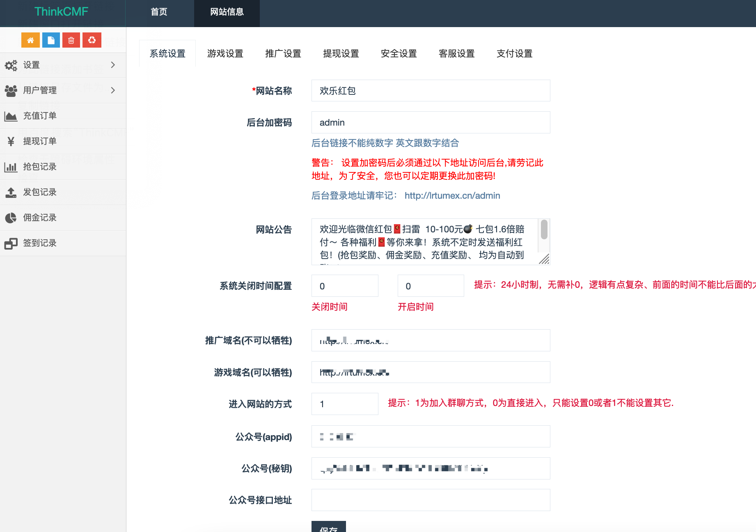Switch to the 首页 tab

[158, 12]
